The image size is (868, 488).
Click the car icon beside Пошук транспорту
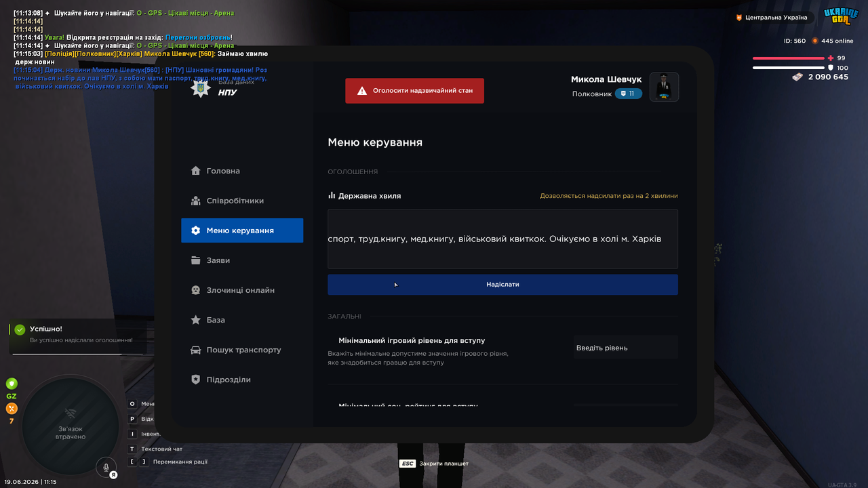click(x=196, y=350)
